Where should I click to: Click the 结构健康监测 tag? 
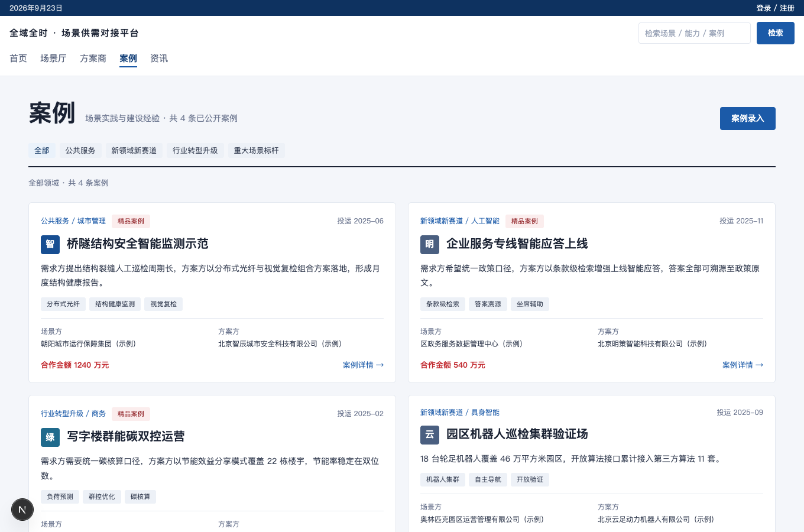(115, 304)
